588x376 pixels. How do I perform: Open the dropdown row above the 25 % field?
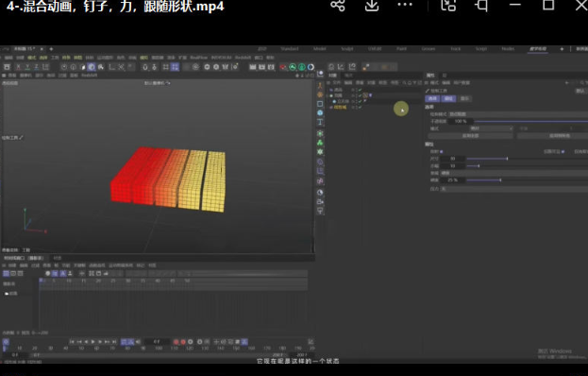[x=513, y=173]
